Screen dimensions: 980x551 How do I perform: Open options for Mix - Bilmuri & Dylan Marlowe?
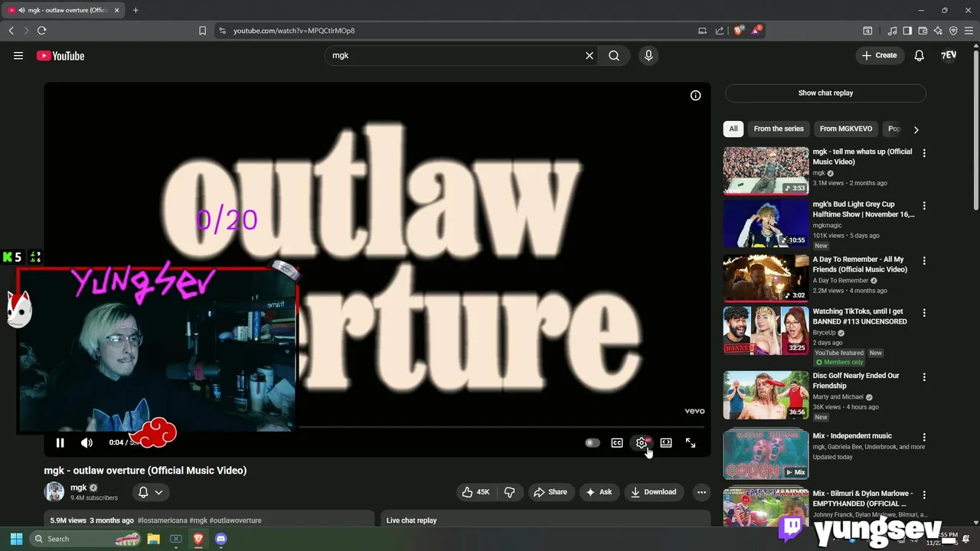click(x=924, y=495)
